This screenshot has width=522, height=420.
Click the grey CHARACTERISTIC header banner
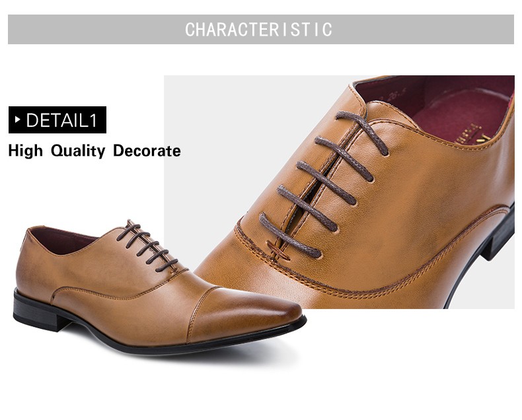[x=260, y=29]
